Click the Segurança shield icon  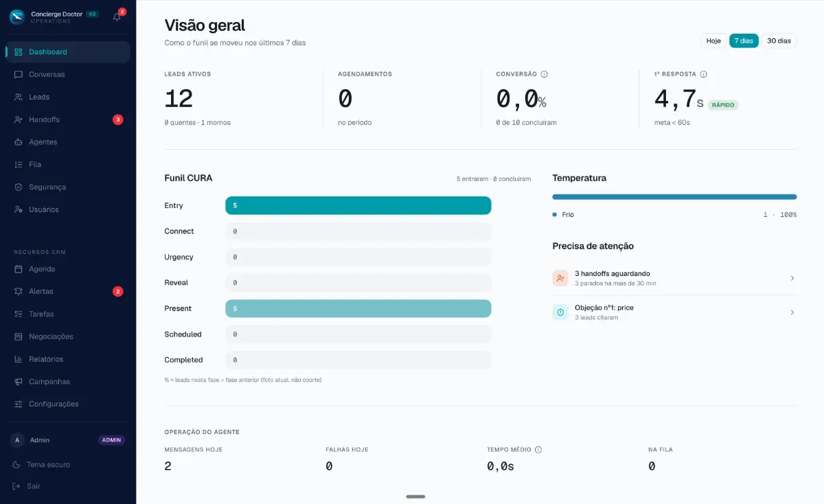[19, 187]
